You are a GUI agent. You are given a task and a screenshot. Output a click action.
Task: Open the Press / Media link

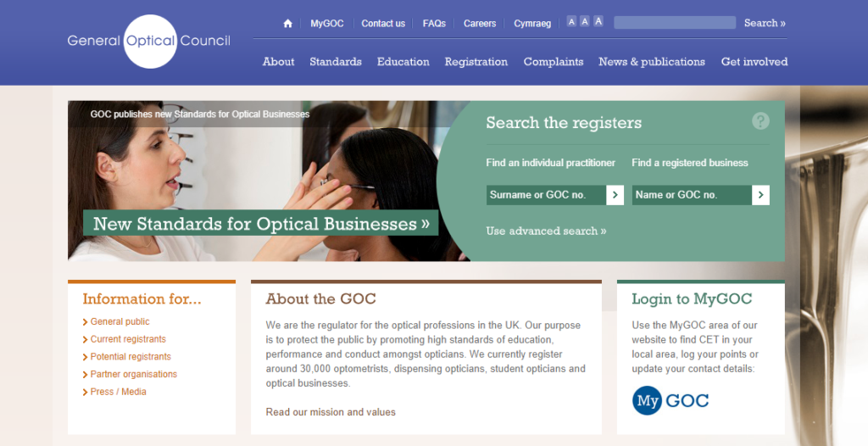(x=118, y=392)
